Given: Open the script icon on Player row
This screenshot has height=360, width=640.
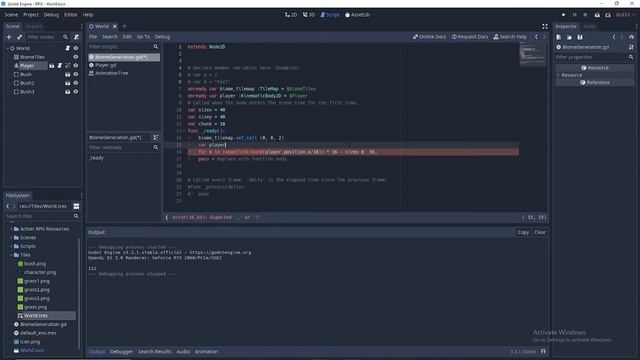Looking at the screenshot, I should coord(60,66).
